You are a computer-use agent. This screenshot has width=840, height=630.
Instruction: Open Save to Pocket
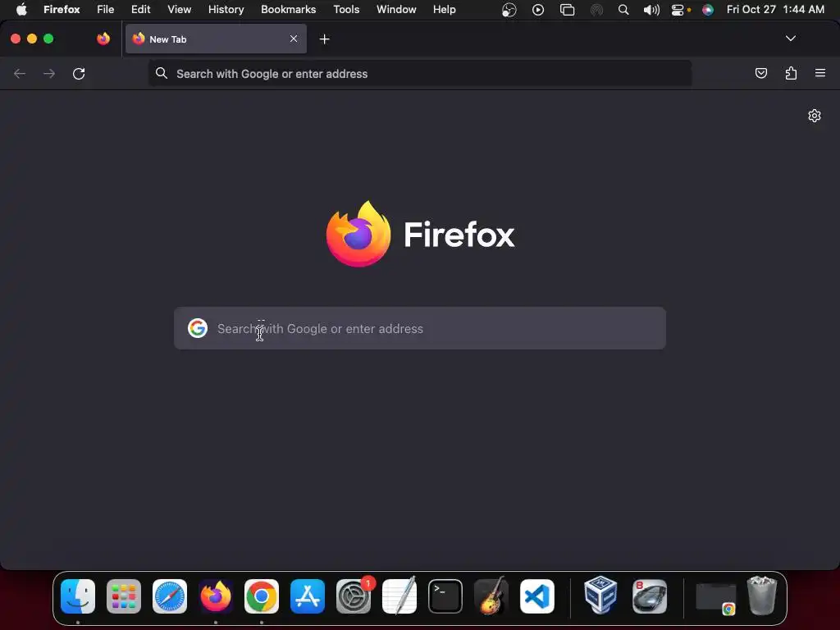760,73
